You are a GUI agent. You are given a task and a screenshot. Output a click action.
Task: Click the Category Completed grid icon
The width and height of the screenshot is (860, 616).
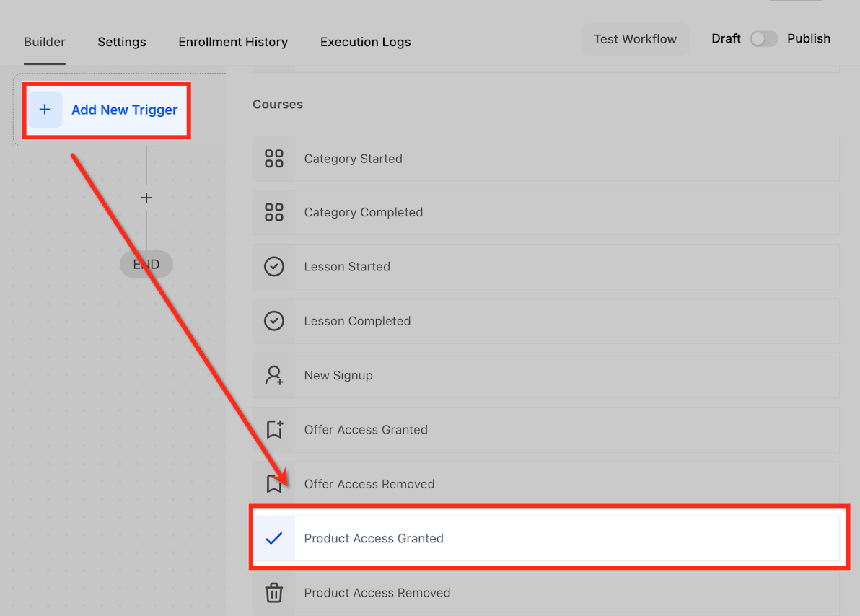pos(273,212)
